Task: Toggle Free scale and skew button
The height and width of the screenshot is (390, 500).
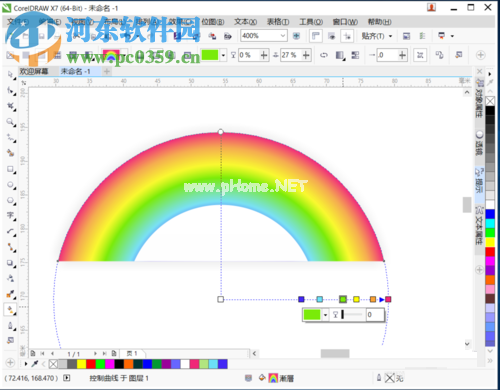Action: tap(420, 55)
